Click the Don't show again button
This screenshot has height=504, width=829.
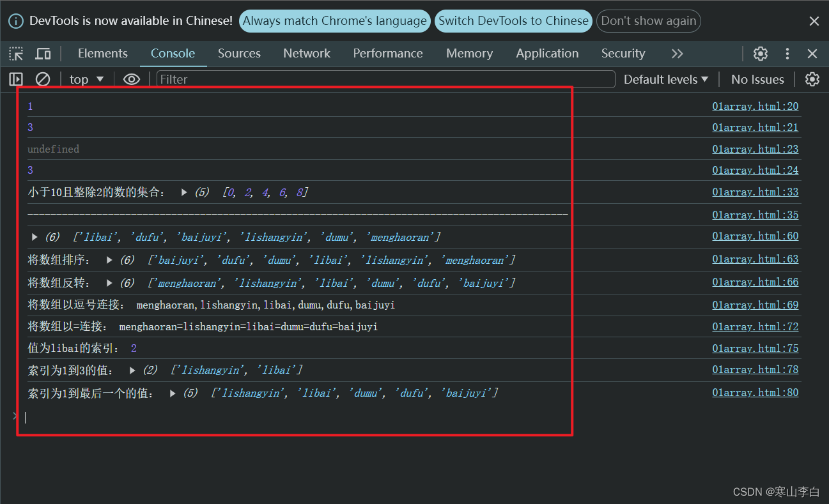649,21
